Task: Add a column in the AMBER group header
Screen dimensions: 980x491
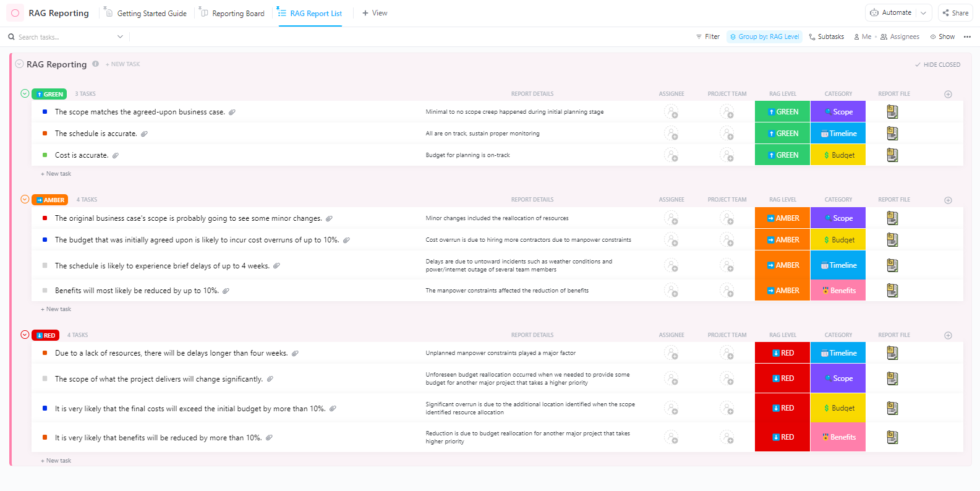Action: click(948, 200)
